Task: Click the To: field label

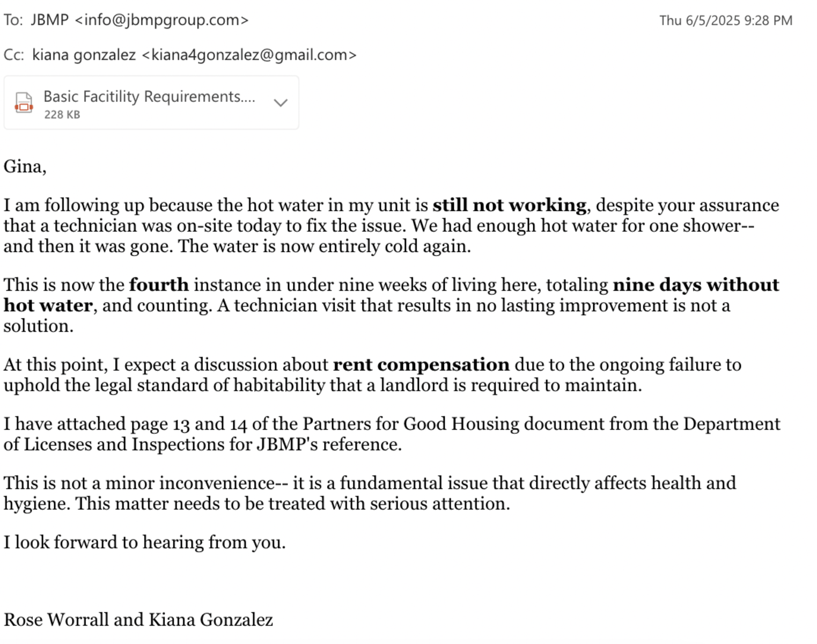Action: [x=13, y=20]
